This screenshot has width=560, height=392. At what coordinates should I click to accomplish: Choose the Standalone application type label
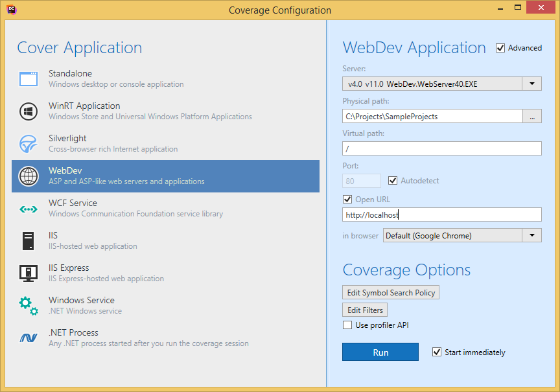pos(70,73)
